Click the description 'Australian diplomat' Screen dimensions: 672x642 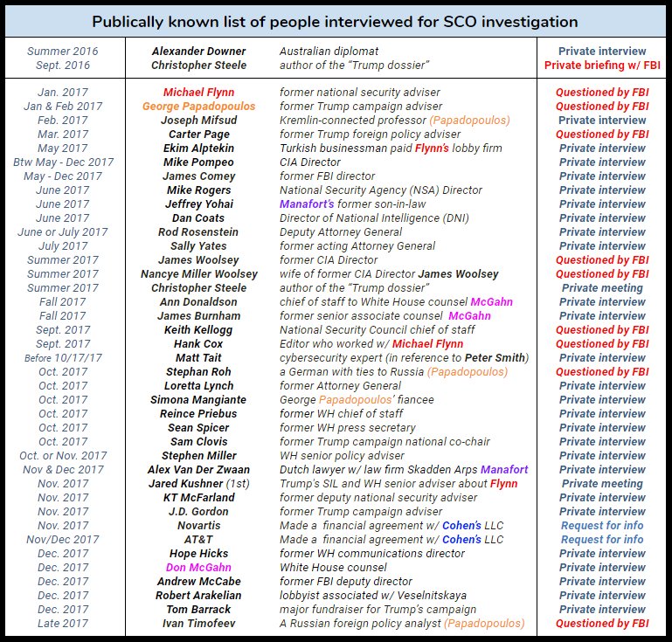tap(329, 51)
